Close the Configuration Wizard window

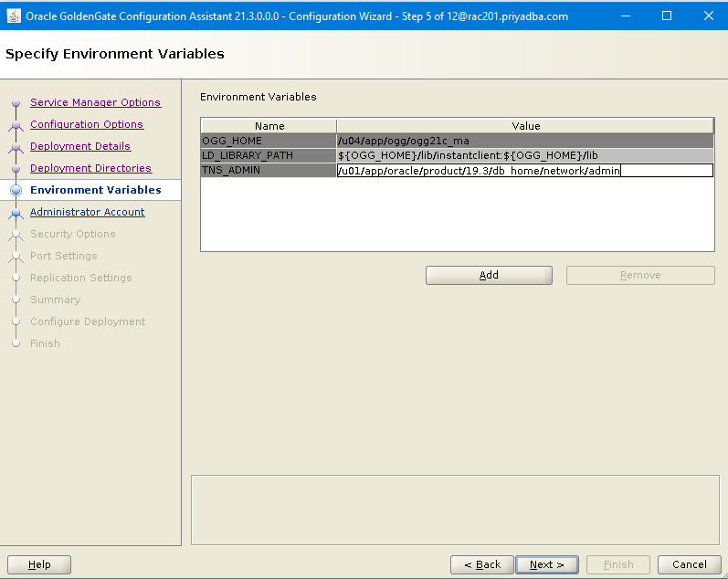(x=709, y=16)
